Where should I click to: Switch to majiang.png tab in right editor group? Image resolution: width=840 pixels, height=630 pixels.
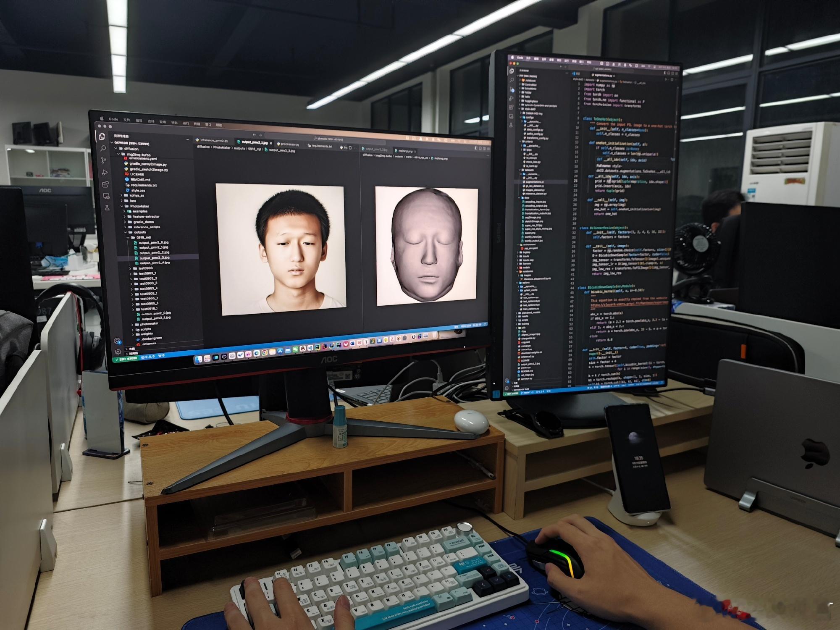(x=405, y=151)
